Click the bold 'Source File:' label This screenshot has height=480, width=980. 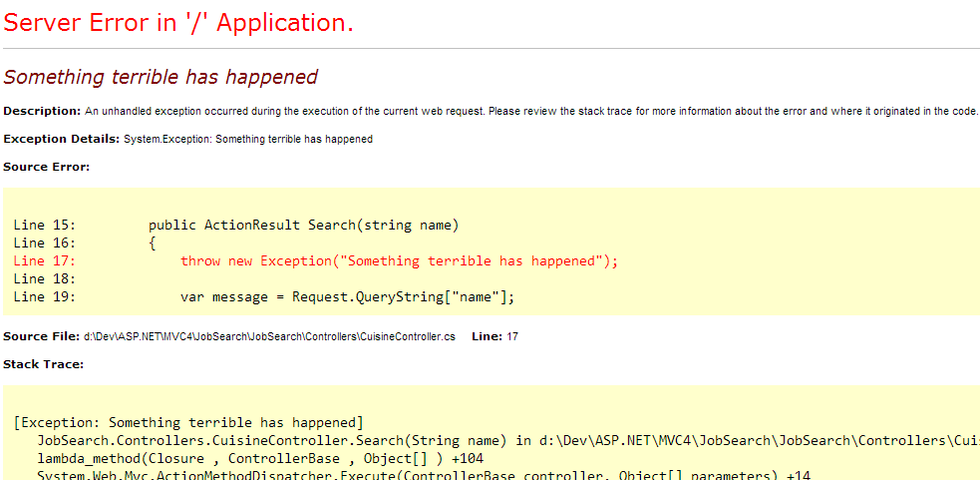click(41, 336)
